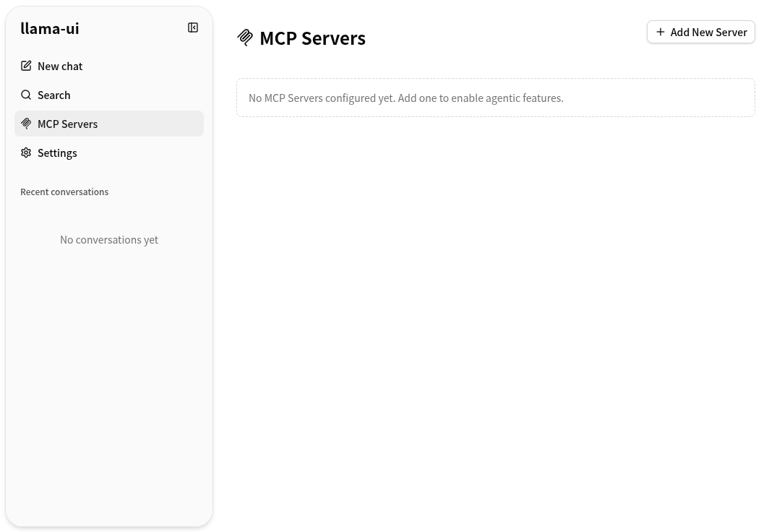769x532 pixels.
Task: Click the No conversations yet text
Action: pos(109,240)
